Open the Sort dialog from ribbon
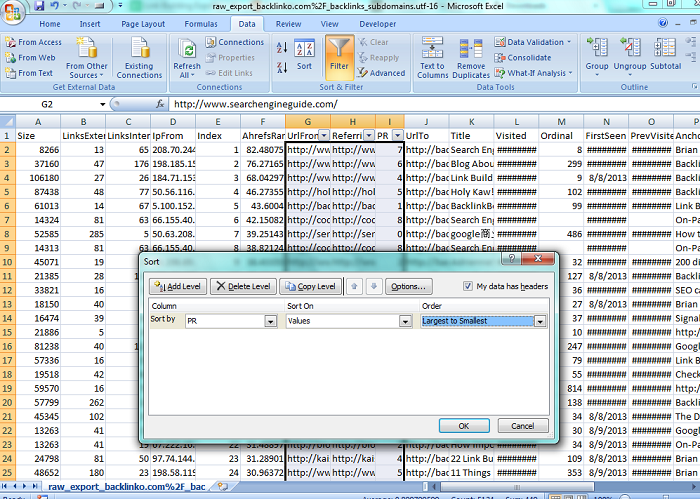700x499 pixels. [304, 56]
